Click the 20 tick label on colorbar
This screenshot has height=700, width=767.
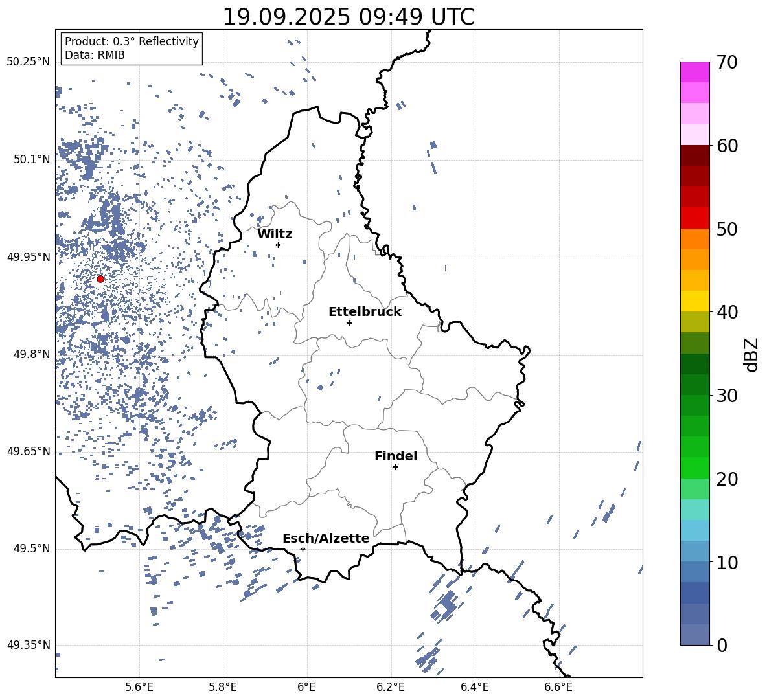coord(727,479)
